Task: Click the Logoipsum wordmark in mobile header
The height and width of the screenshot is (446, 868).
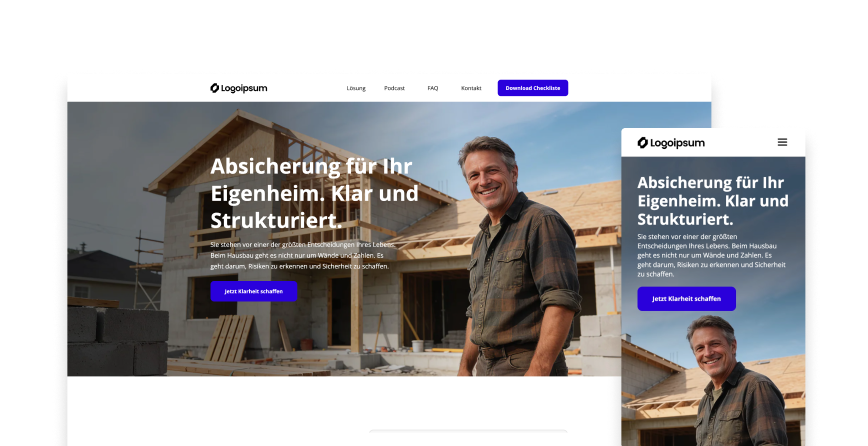Action: click(x=678, y=143)
